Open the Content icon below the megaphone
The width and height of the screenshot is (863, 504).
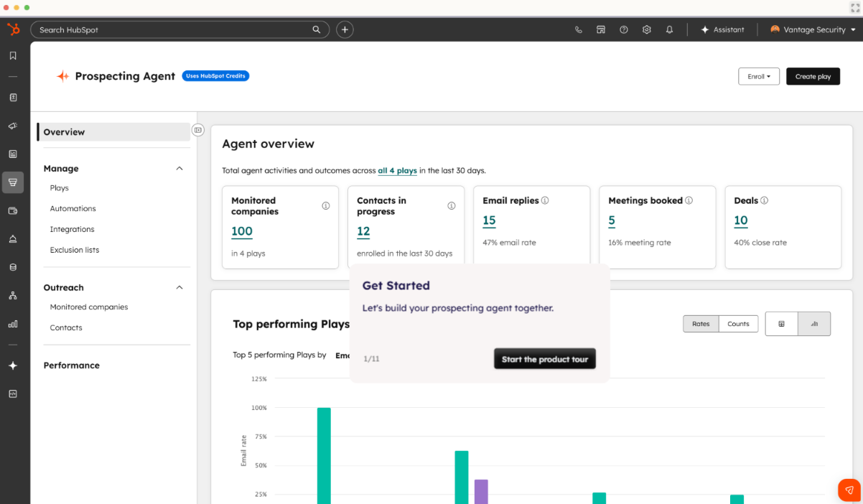click(x=13, y=154)
